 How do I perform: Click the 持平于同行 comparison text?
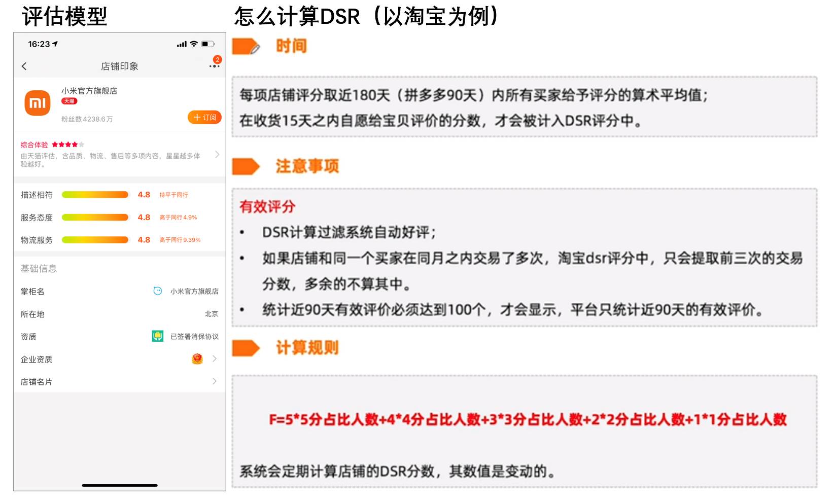click(x=173, y=195)
